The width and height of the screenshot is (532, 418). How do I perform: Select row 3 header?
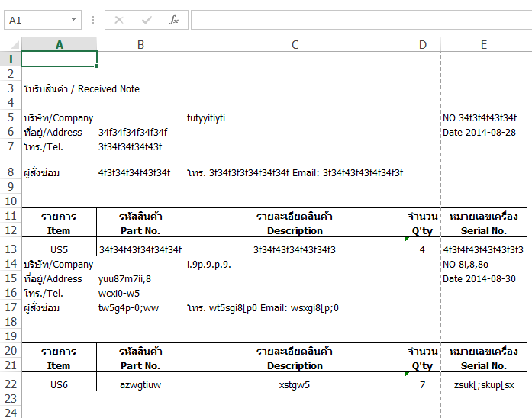pos(11,88)
